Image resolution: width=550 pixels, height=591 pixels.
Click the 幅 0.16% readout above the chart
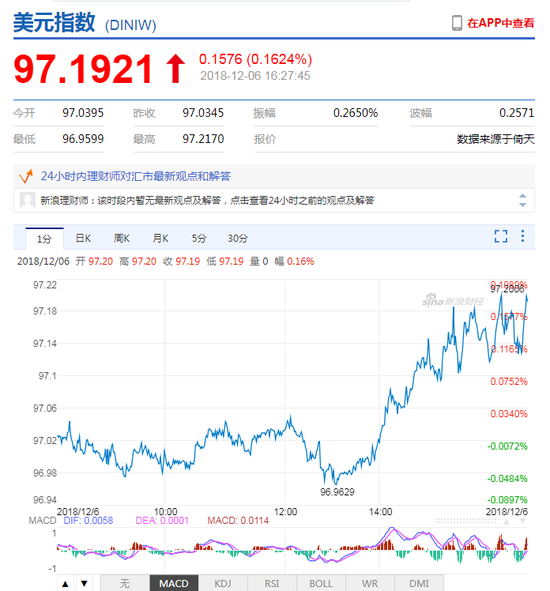(x=294, y=261)
